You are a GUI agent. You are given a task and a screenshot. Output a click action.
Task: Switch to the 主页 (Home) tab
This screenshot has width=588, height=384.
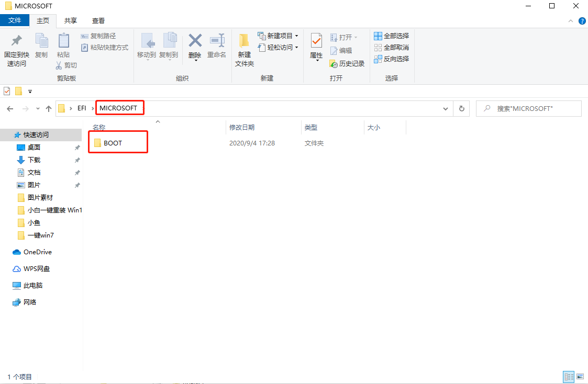(x=43, y=21)
